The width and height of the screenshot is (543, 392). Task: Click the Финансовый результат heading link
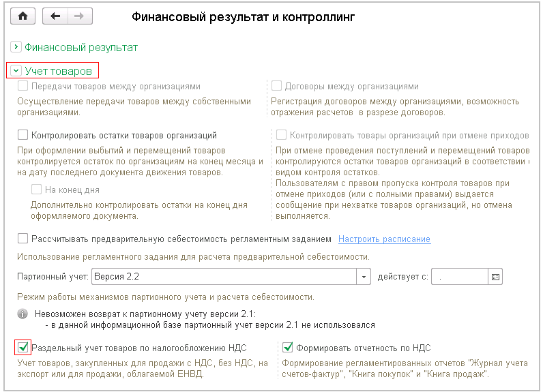click(81, 48)
